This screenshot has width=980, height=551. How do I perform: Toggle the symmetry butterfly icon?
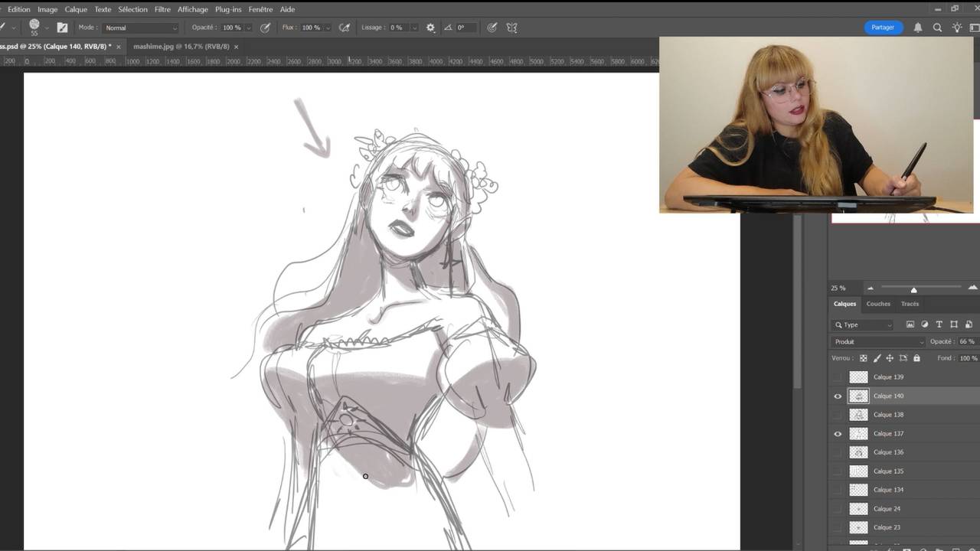click(512, 28)
